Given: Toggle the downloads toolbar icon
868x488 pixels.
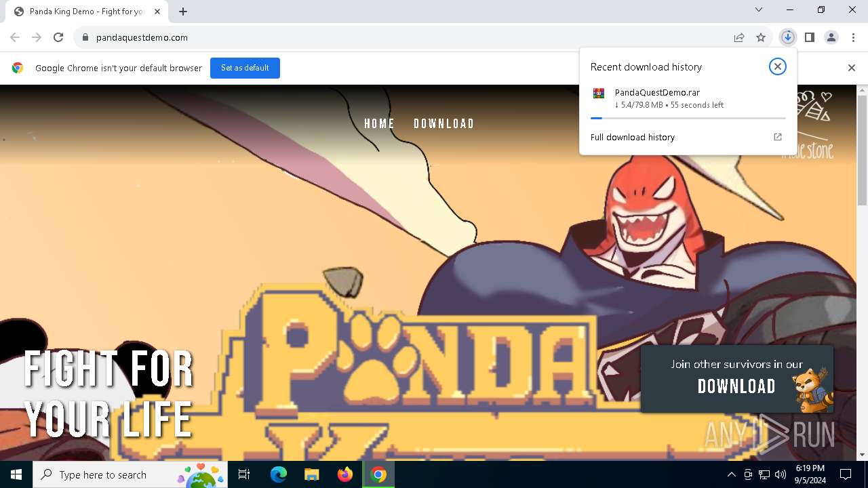Looking at the screenshot, I should 787,37.
